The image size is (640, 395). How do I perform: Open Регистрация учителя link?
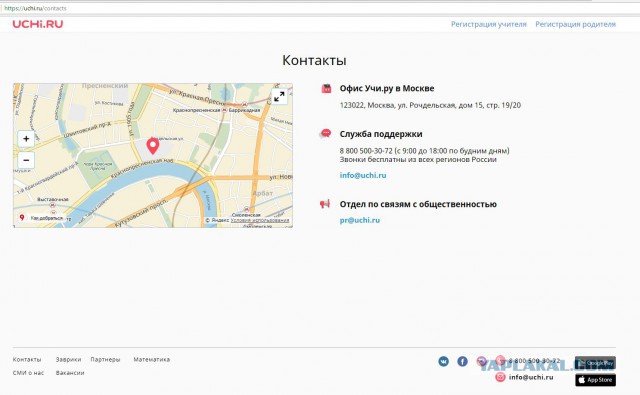tap(489, 24)
